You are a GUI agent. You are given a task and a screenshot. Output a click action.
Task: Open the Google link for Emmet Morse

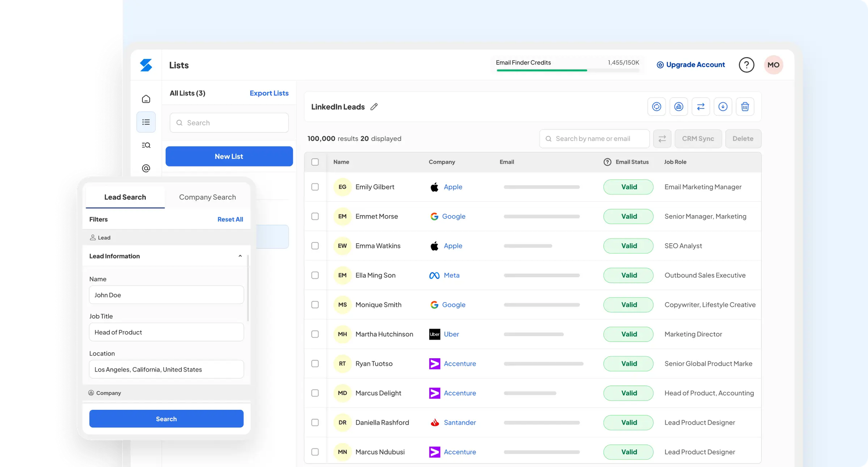click(x=454, y=216)
